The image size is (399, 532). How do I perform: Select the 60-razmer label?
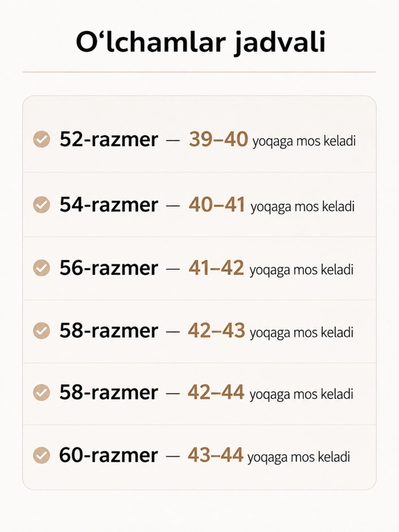coord(109,455)
